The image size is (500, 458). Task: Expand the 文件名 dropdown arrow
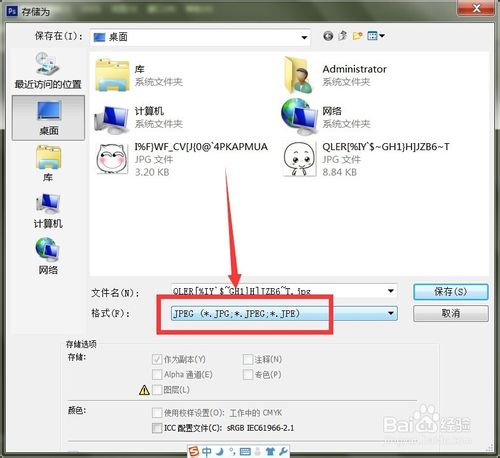(391, 291)
